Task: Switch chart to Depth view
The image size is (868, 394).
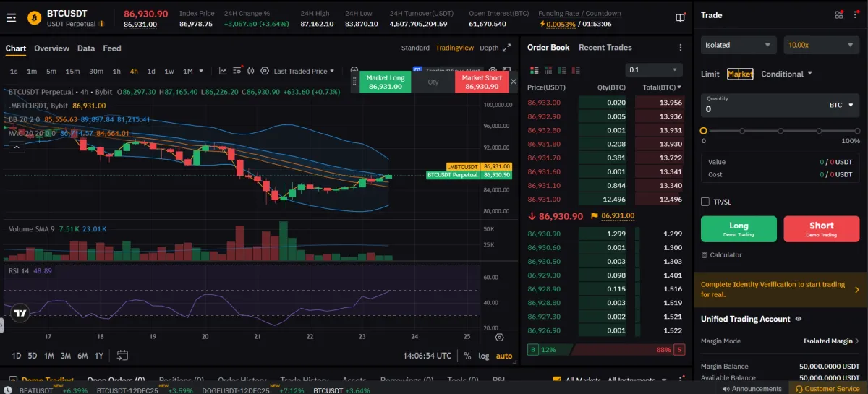Action: [489, 48]
